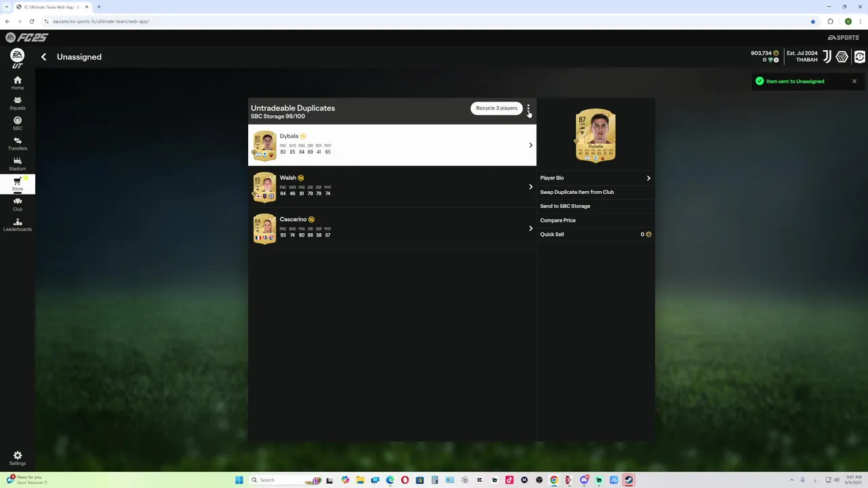The height and width of the screenshot is (488, 868).
Task: Expand Dybala row chevron arrow
Action: click(x=530, y=145)
